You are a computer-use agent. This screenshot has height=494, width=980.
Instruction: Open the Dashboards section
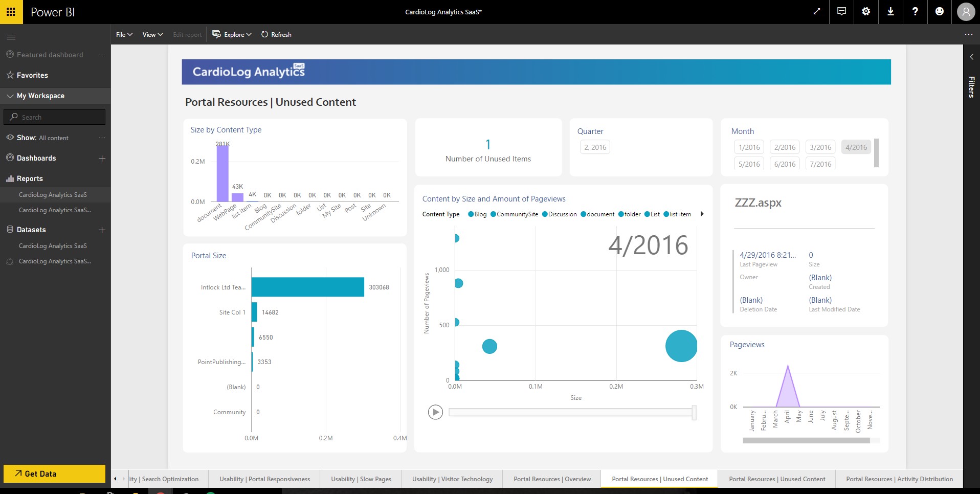click(x=36, y=158)
